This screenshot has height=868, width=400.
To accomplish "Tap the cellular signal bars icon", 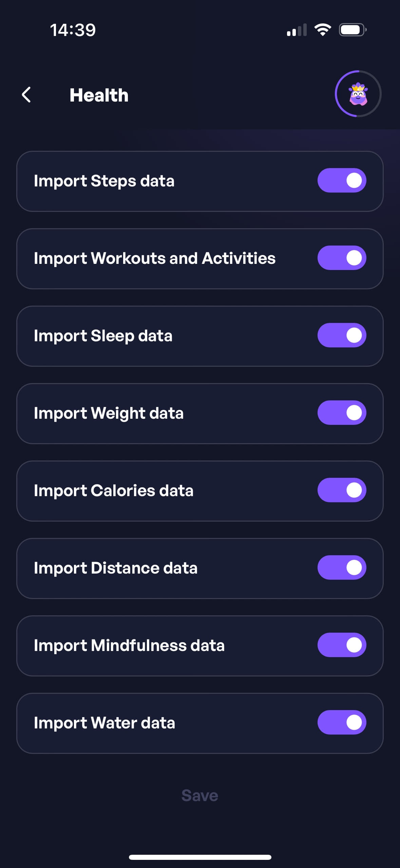I will (x=297, y=30).
